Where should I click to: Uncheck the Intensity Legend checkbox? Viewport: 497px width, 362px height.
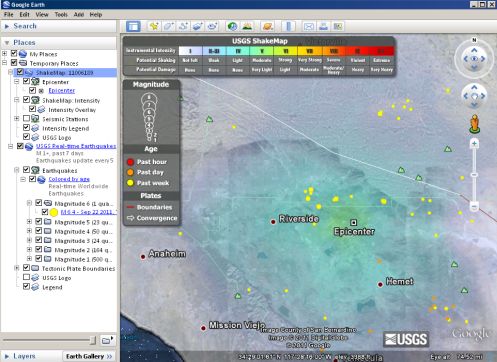point(26,128)
